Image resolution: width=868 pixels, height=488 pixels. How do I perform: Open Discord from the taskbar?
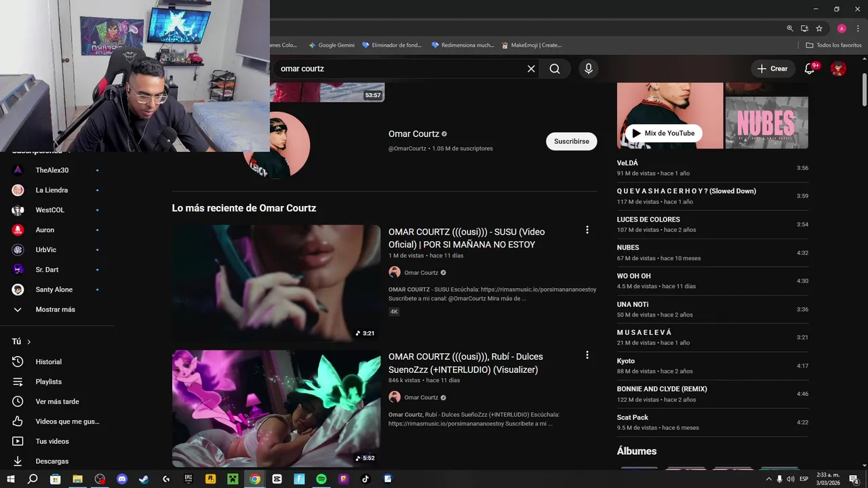tap(122, 479)
